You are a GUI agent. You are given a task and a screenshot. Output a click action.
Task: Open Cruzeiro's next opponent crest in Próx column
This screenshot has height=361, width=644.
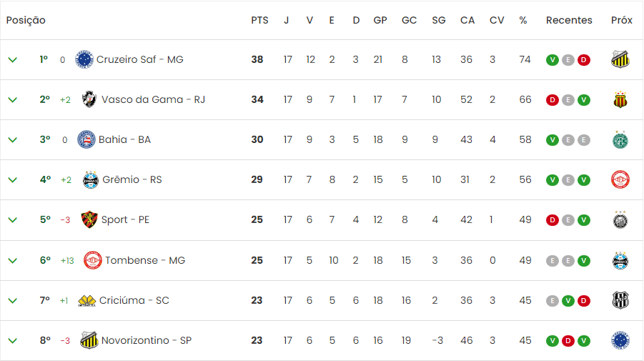620,59
